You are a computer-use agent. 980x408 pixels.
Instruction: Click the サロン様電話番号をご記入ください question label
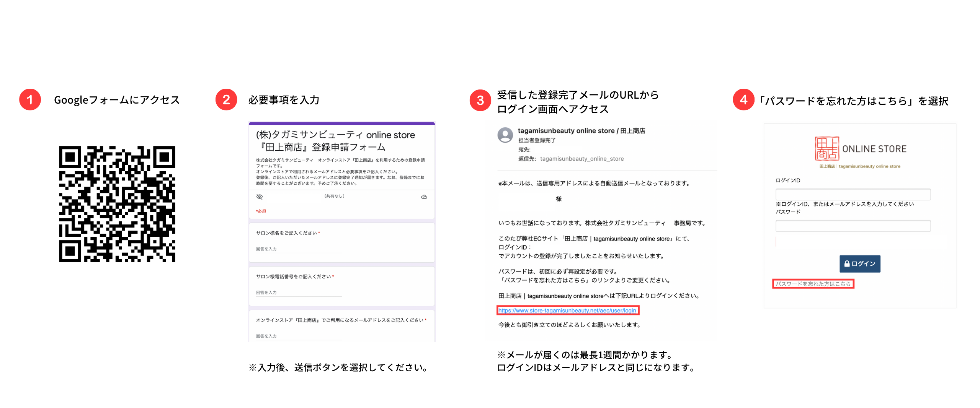pos(295,276)
